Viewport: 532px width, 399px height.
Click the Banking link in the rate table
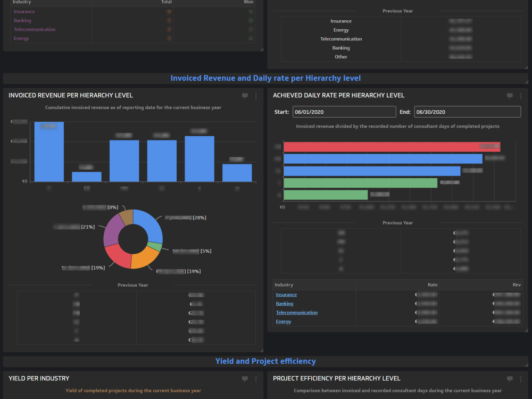(x=284, y=303)
